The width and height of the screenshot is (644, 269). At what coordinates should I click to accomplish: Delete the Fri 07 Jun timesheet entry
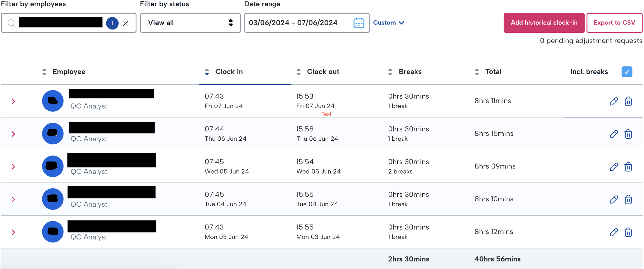tap(628, 101)
